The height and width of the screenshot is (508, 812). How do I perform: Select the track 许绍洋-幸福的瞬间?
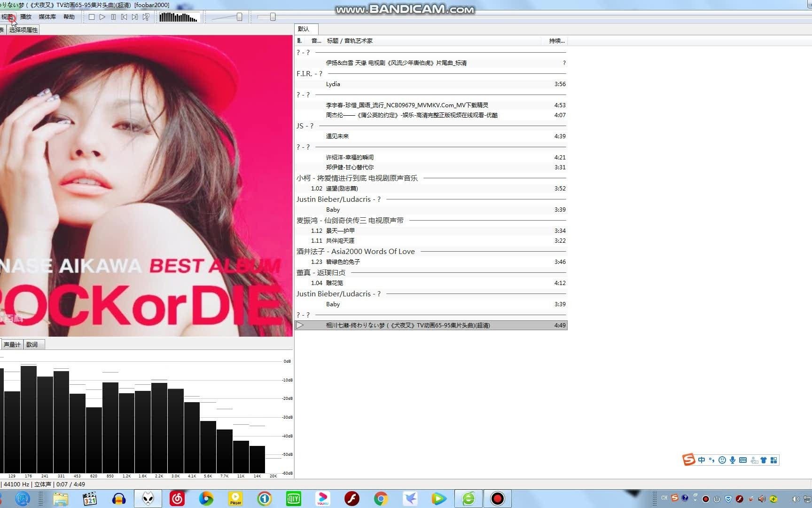(431, 158)
